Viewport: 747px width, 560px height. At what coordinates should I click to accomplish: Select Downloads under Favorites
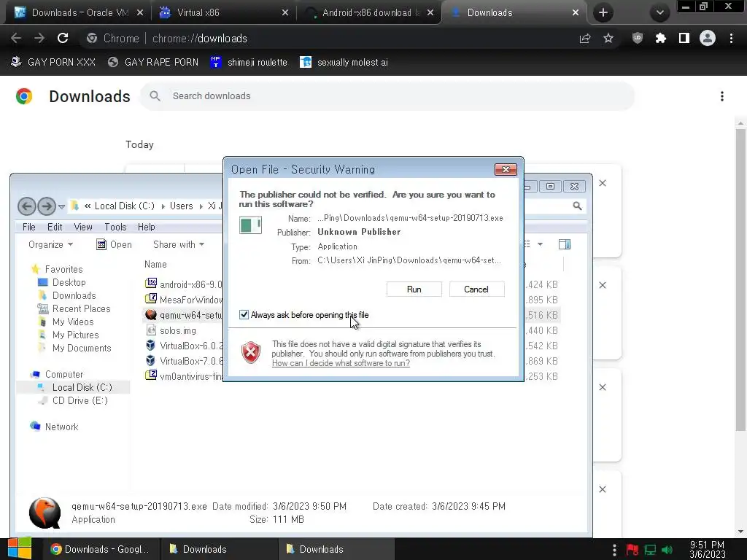(x=67, y=296)
